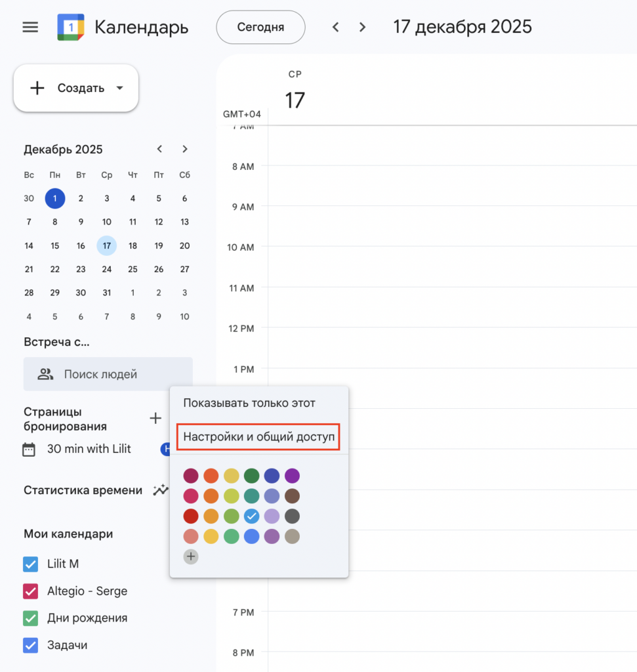
Task: Toggle the Задачи calendar checkbox
Action: (x=30, y=645)
